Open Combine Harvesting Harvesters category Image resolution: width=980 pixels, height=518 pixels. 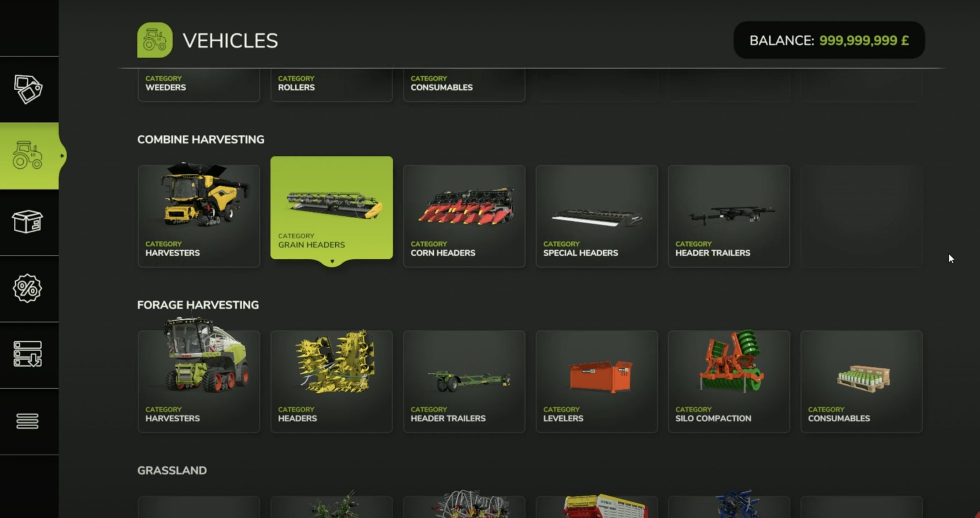tap(199, 216)
